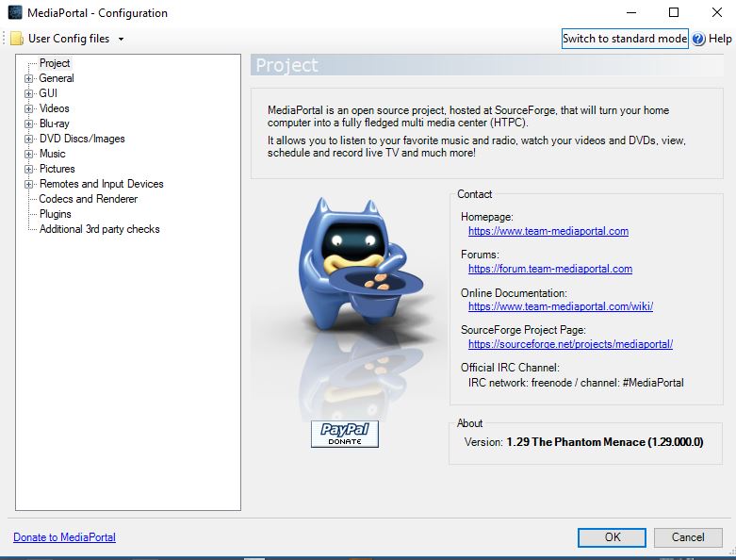This screenshot has height=560, width=736.
Task: Open the Donate to MediaPortal link
Action: coord(64,537)
